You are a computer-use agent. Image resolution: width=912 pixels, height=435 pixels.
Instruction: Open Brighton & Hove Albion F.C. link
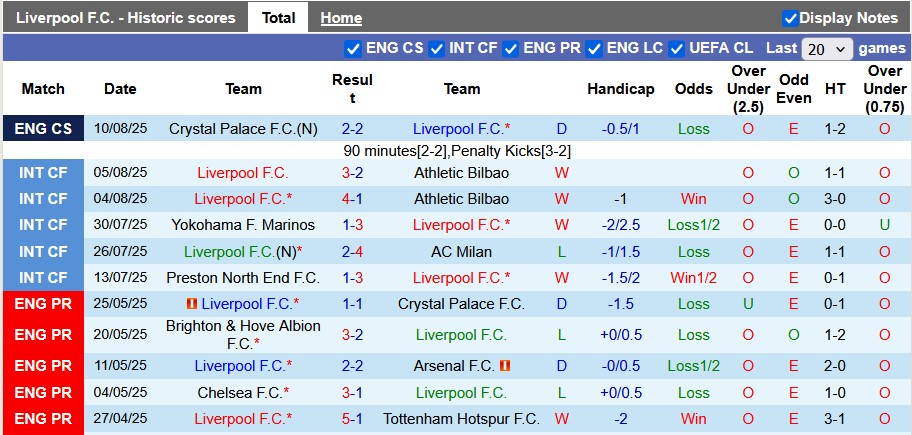click(243, 334)
